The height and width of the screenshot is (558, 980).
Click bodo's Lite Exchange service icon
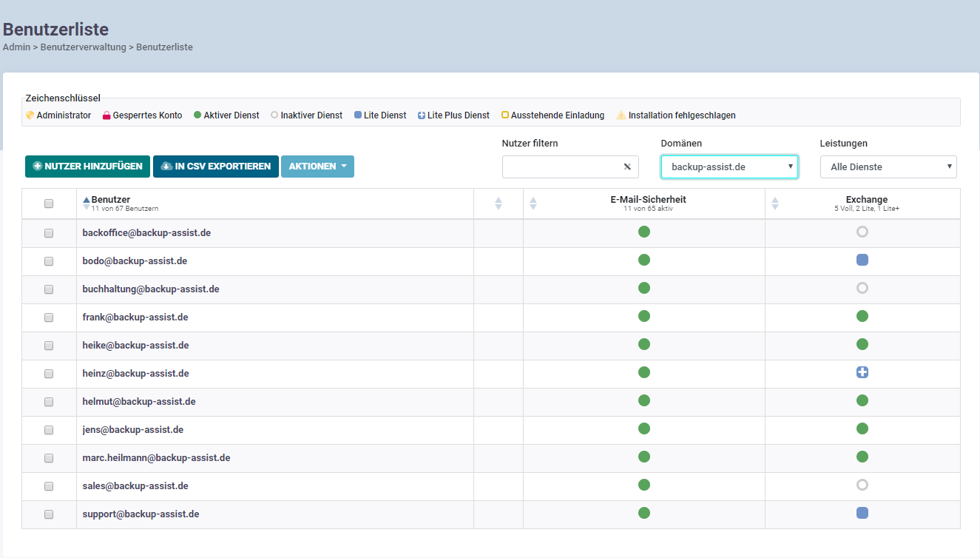coord(862,260)
